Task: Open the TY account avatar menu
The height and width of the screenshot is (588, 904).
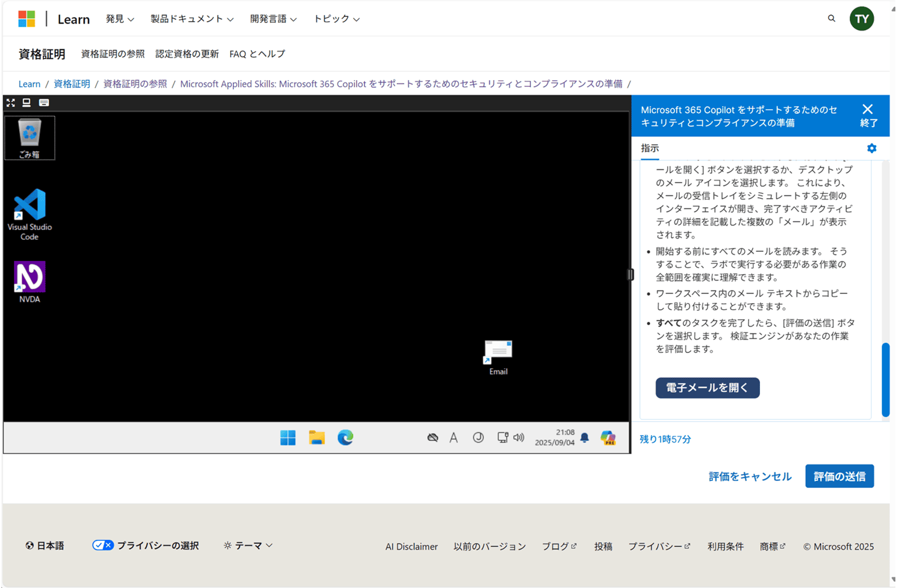Action: [862, 19]
